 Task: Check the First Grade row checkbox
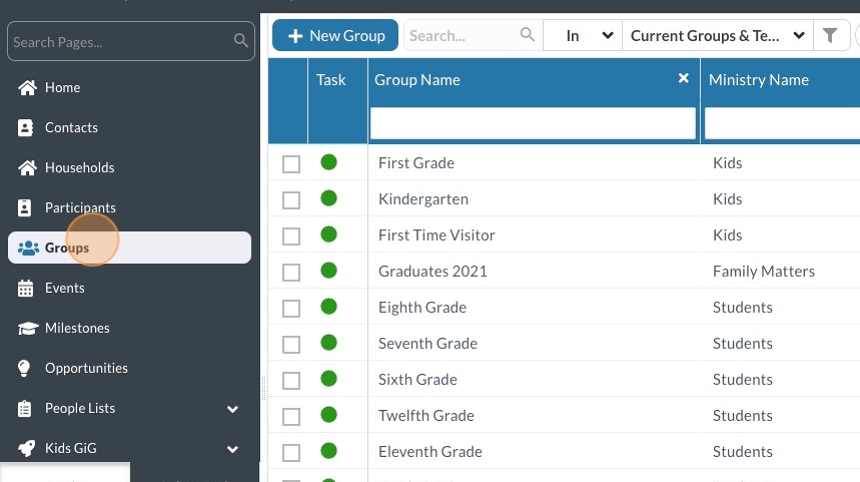click(x=291, y=164)
